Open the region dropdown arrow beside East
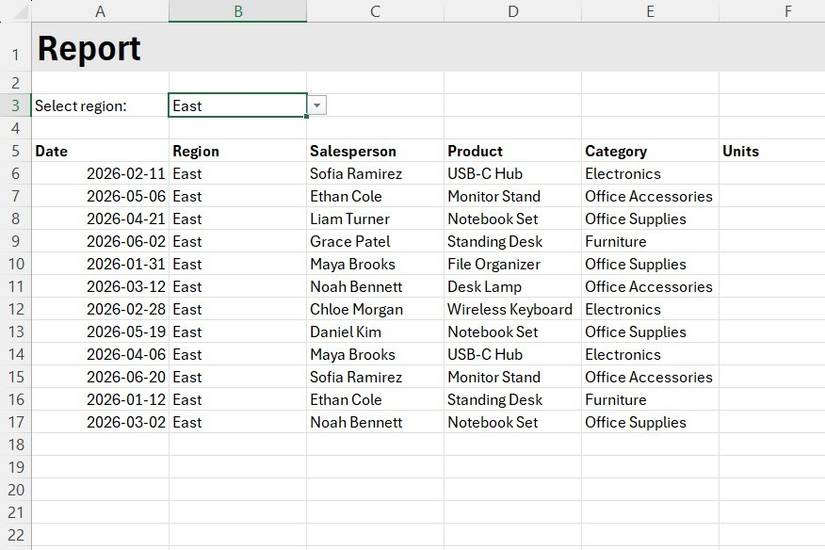Image resolution: width=825 pixels, height=550 pixels. point(317,105)
